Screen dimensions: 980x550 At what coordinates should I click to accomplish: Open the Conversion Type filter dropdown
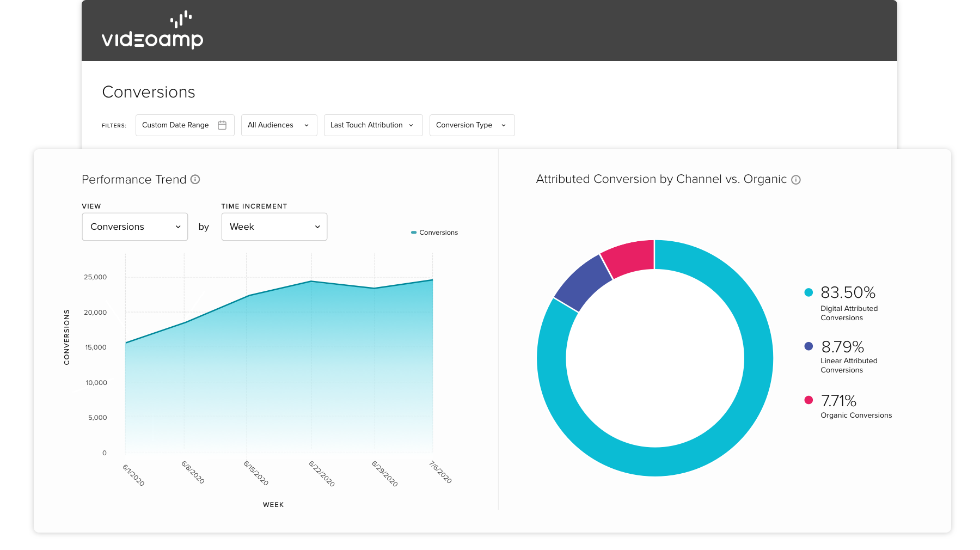click(472, 125)
